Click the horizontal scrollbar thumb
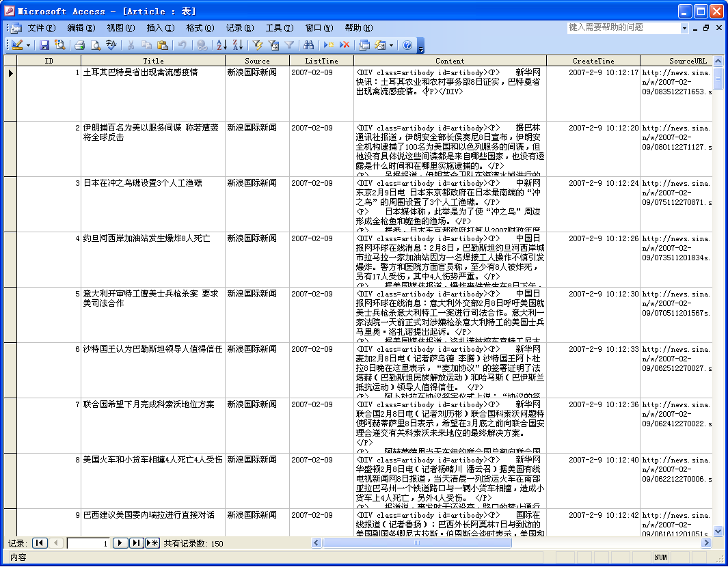This screenshot has height=567, width=728. [x=417, y=543]
